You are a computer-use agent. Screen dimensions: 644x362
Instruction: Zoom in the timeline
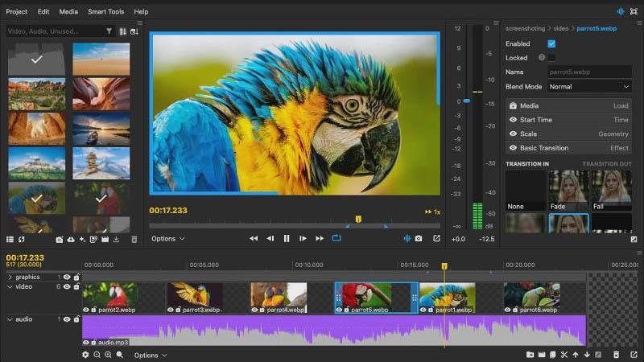pos(108,355)
